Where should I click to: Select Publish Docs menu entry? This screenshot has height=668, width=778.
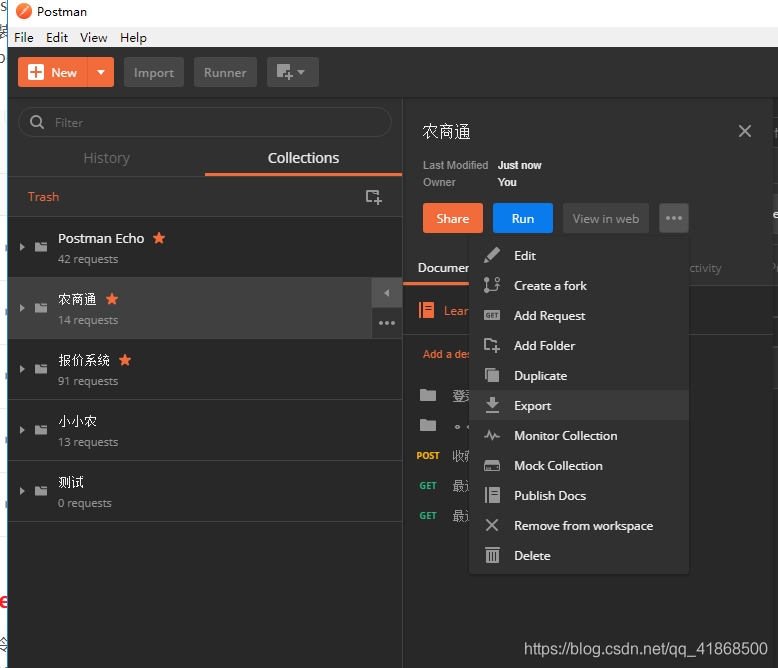tap(579, 495)
